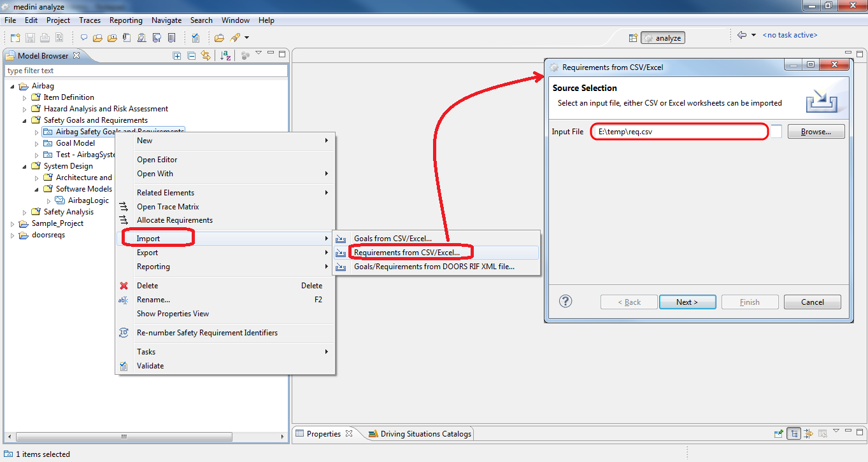
Task: Open the task navigation dropdown arrow
Action: click(754, 36)
